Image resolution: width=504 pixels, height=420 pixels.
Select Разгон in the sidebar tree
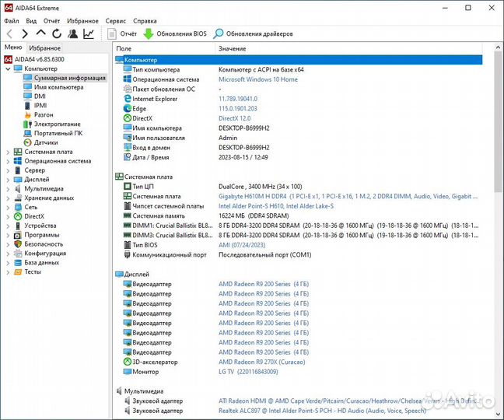coord(44,114)
